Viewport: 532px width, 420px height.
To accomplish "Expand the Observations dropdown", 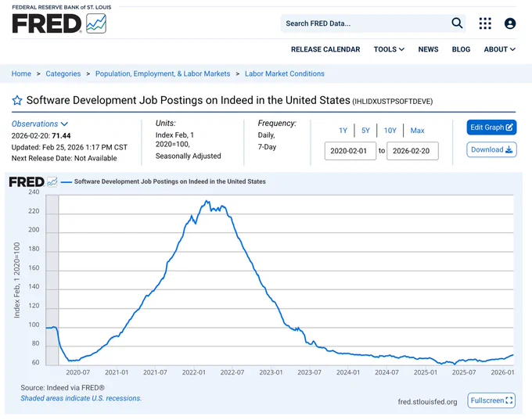I will (x=40, y=124).
